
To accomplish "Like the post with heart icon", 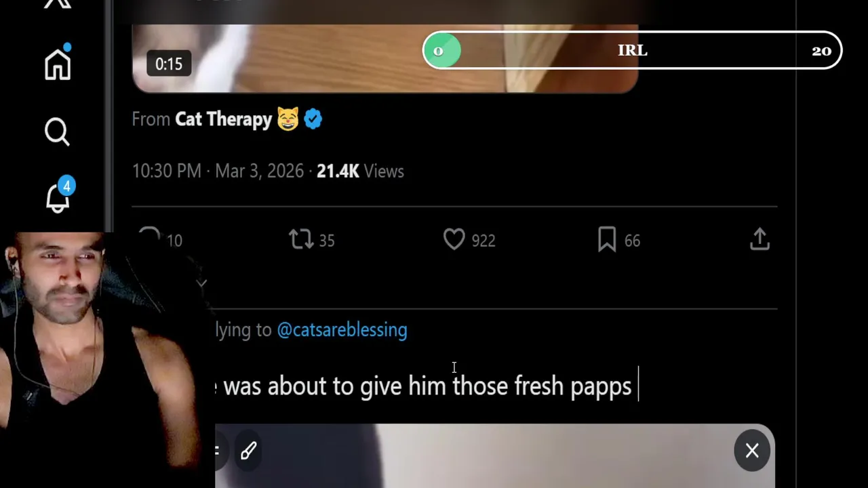I will pos(454,240).
